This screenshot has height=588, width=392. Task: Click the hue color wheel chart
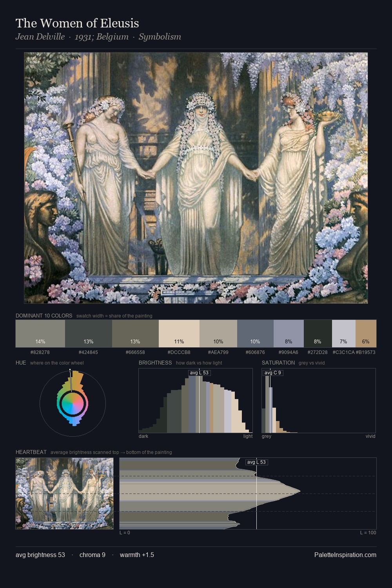pos(73,403)
